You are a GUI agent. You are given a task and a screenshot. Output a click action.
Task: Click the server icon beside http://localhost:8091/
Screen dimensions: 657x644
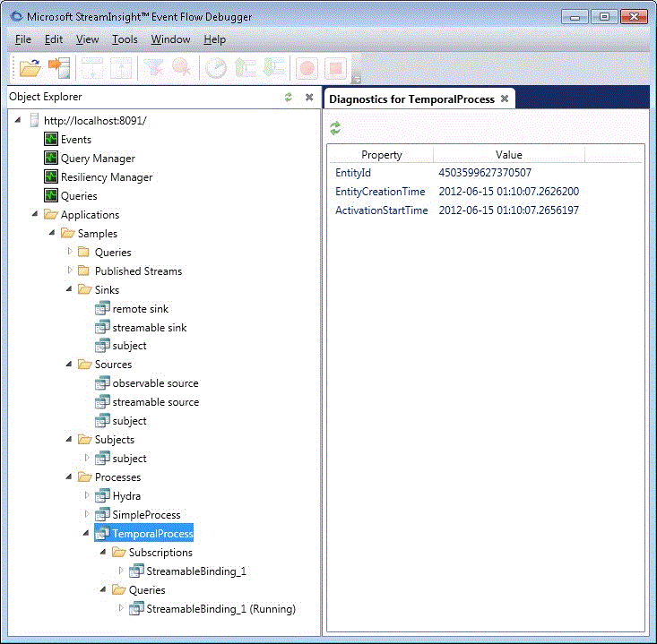tap(34, 121)
